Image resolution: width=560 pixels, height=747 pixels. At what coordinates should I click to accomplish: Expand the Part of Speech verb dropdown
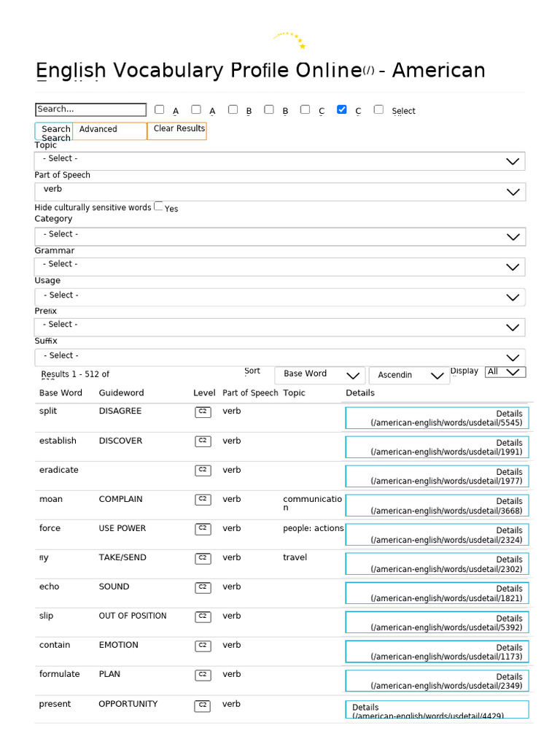279,192
